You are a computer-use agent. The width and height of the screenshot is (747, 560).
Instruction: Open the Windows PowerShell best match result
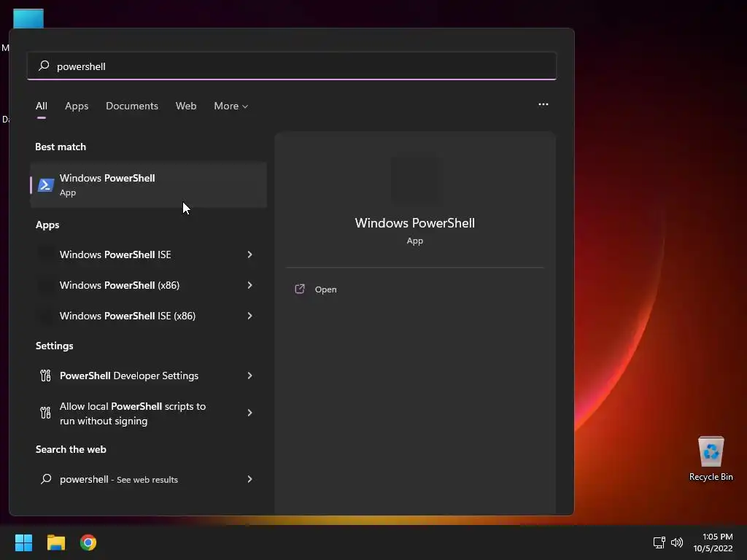click(148, 184)
